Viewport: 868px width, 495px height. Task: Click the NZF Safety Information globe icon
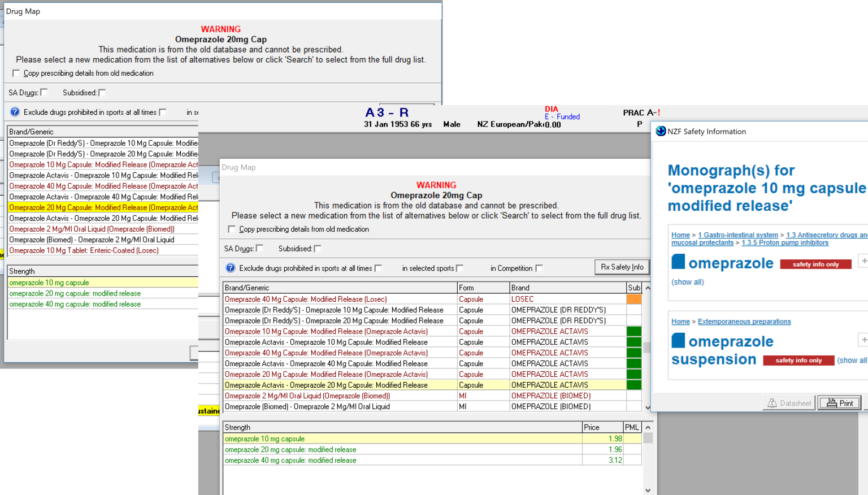coord(661,131)
